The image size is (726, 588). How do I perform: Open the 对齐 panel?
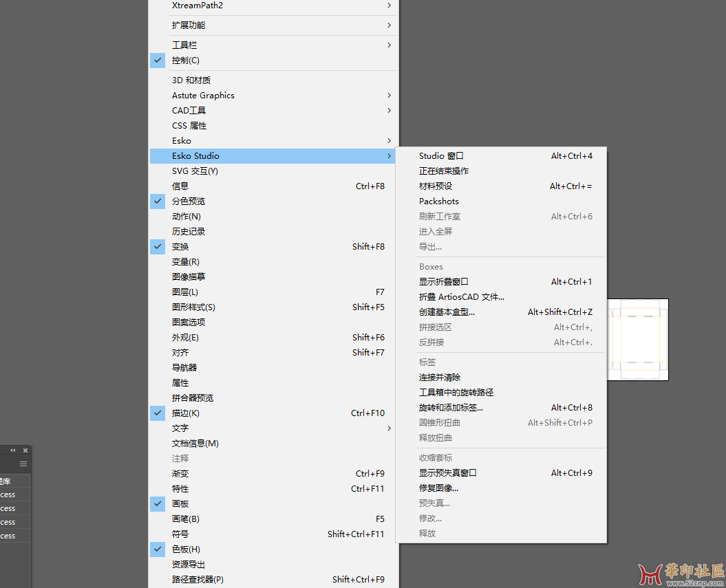pyautogui.click(x=273, y=353)
